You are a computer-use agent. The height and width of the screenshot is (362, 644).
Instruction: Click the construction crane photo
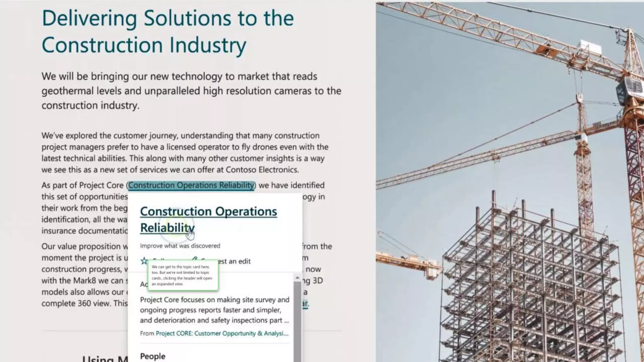(x=510, y=182)
